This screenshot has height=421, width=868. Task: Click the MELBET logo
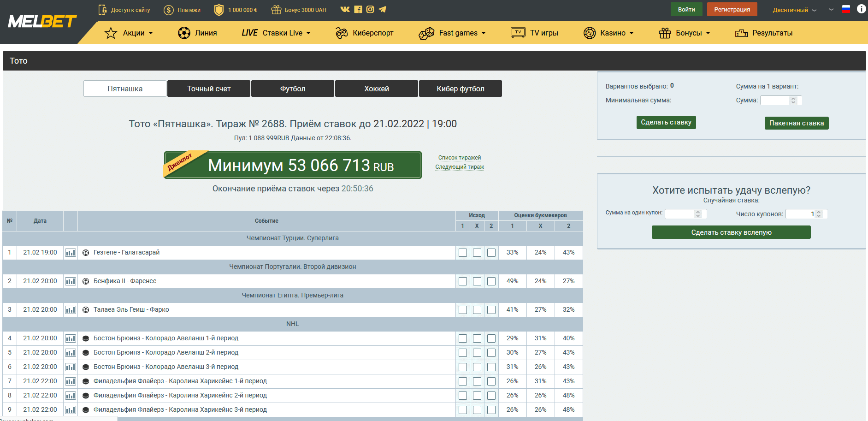[x=42, y=21]
